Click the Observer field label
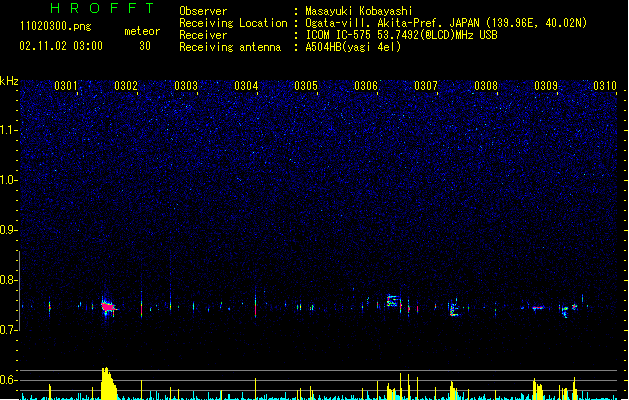 pos(203,11)
